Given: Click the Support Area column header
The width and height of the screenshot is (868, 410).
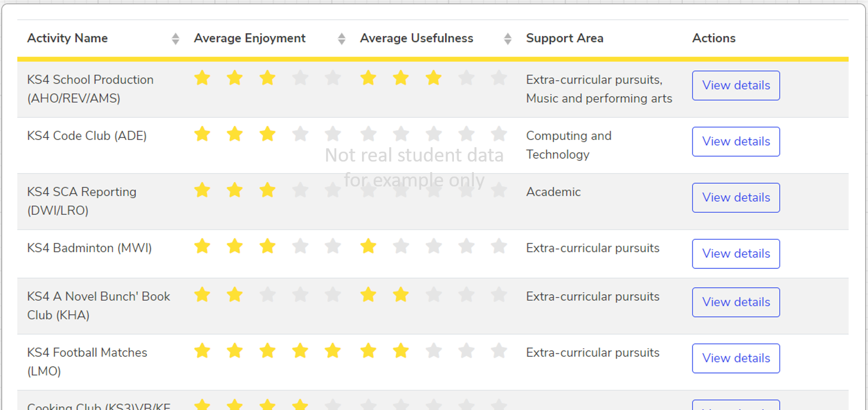Looking at the screenshot, I should point(565,38).
